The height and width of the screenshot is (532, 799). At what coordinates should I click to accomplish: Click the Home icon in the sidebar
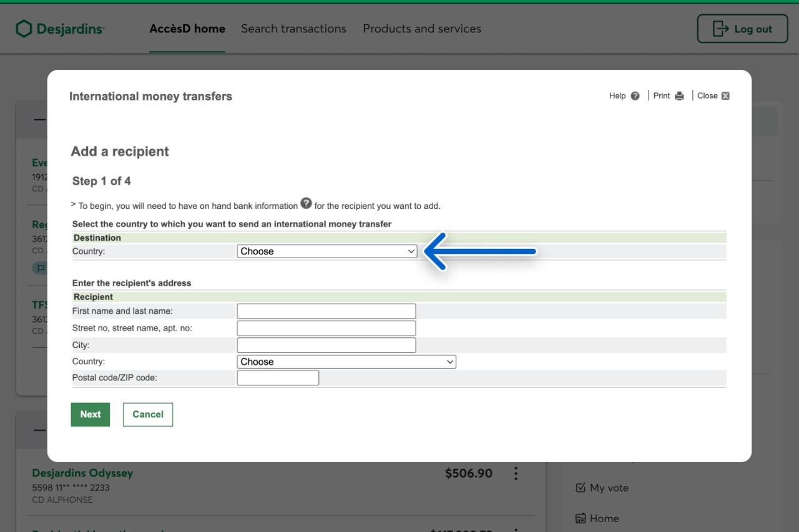(581, 518)
